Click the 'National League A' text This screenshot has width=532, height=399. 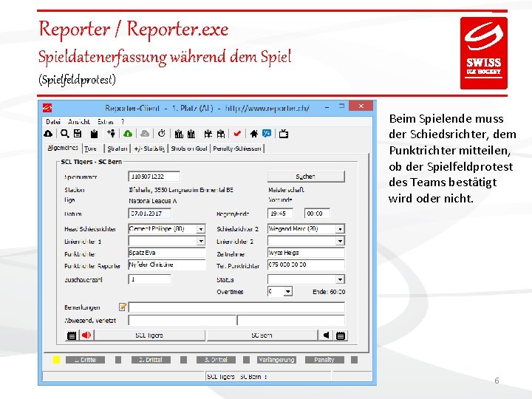click(153, 201)
